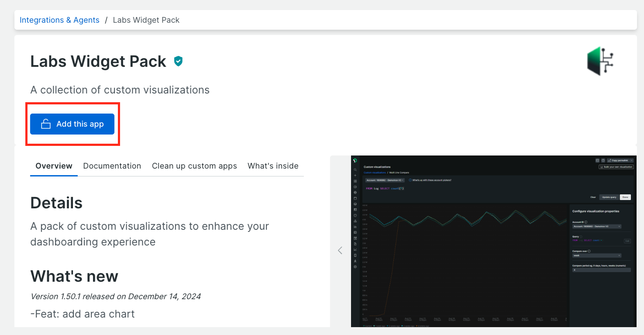644x335 pixels.
Task: Click the "-Feat: add area chart" entry
Action: [x=83, y=314]
